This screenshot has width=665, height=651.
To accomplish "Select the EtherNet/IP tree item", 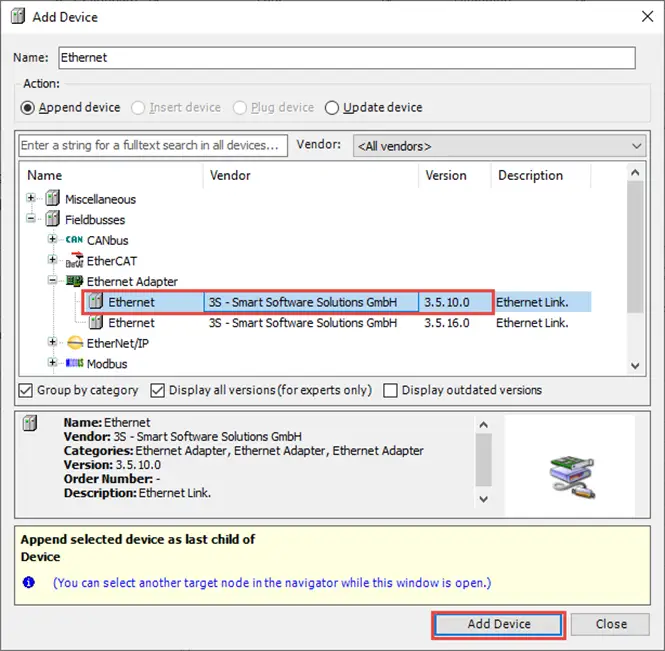I will coord(117,343).
